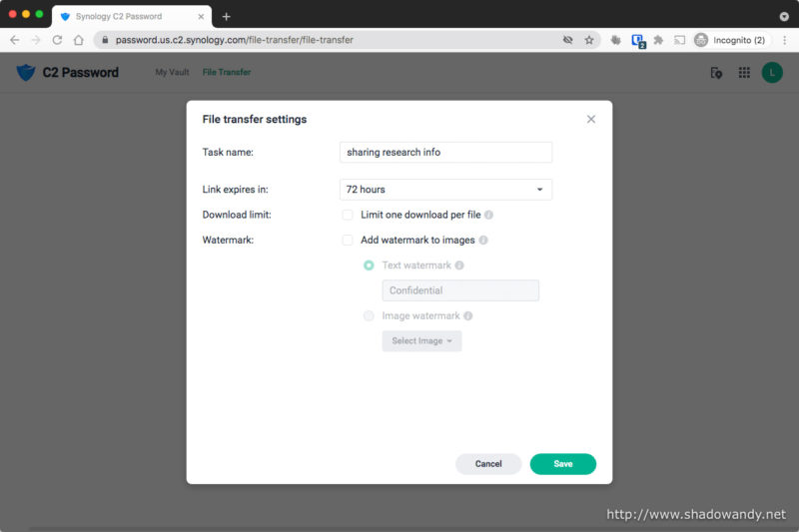Click the File transfer settings dialog title
Viewport: 799px width, 532px height.
(x=255, y=119)
